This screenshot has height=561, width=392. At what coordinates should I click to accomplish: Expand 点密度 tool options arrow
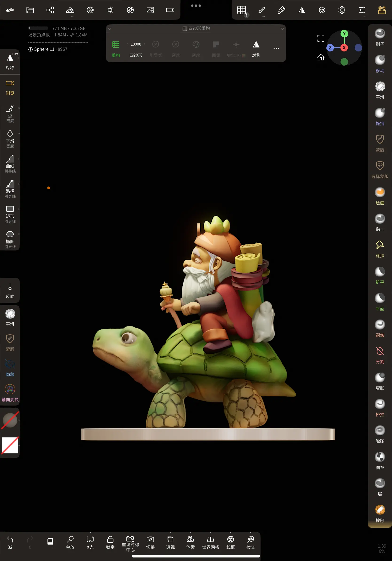click(19, 108)
